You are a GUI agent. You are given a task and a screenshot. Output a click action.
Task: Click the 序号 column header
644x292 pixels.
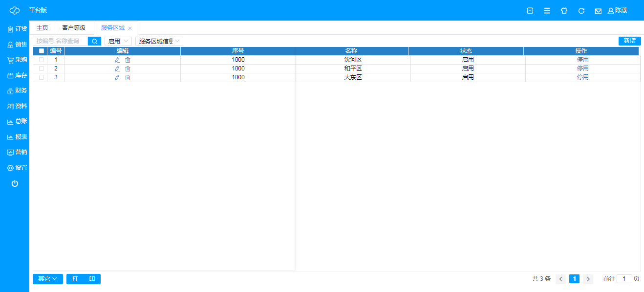pyautogui.click(x=238, y=51)
